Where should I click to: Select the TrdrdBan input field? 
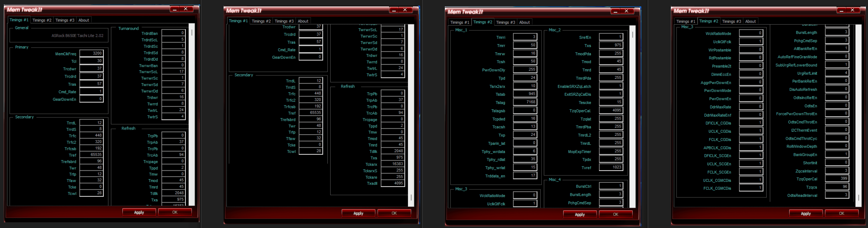pos(174,33)
